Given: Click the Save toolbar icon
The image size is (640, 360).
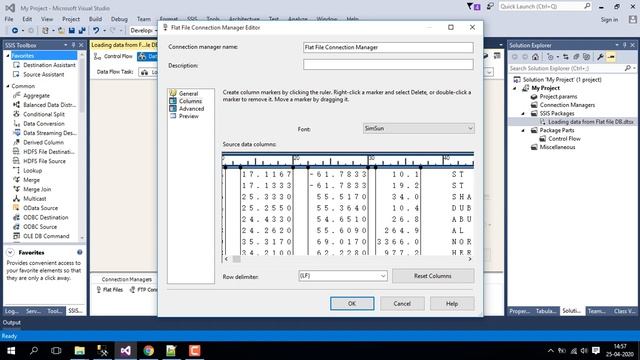Looking at the screenshot, I should point(72,31).
